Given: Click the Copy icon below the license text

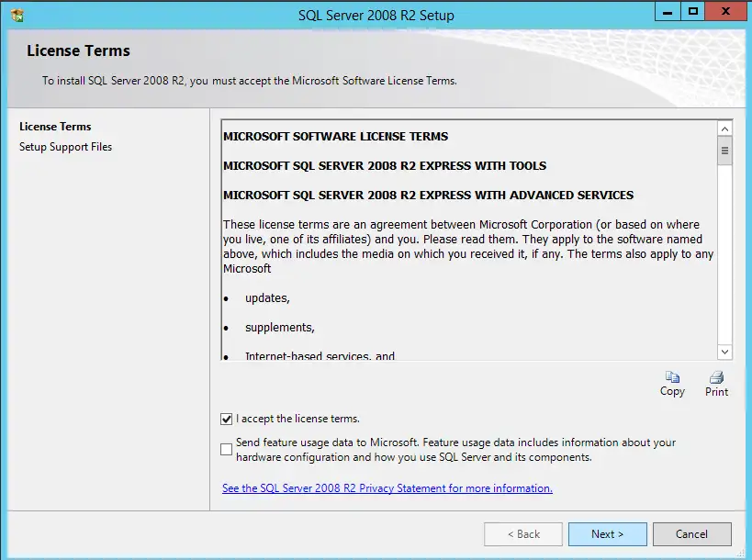Looking at the screenshot, I should point(672,377).
